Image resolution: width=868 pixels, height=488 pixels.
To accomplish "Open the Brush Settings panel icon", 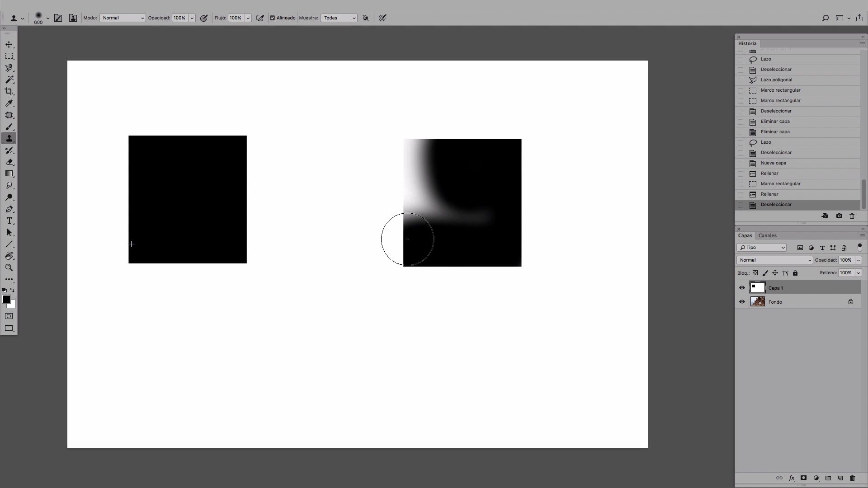I will (x=58, y=18).
